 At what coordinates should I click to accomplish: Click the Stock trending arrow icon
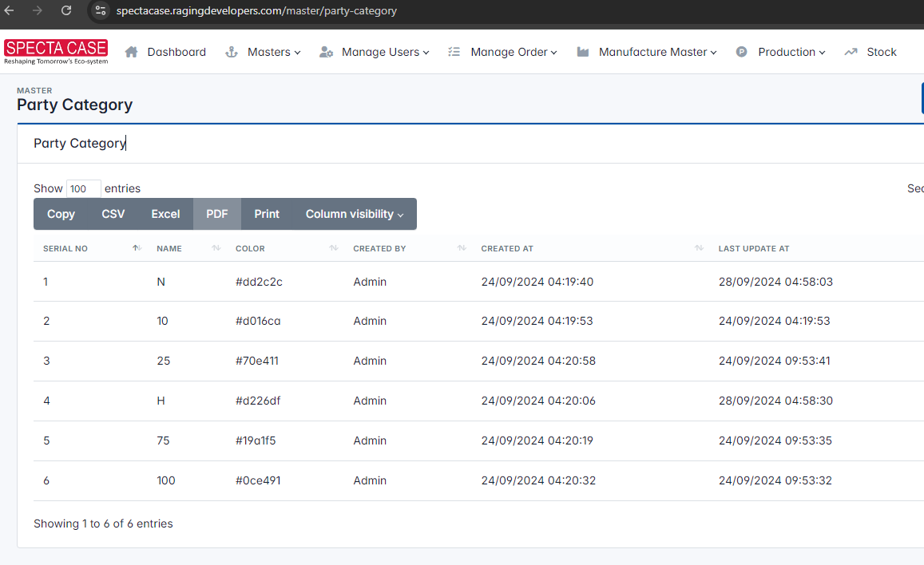851,52
